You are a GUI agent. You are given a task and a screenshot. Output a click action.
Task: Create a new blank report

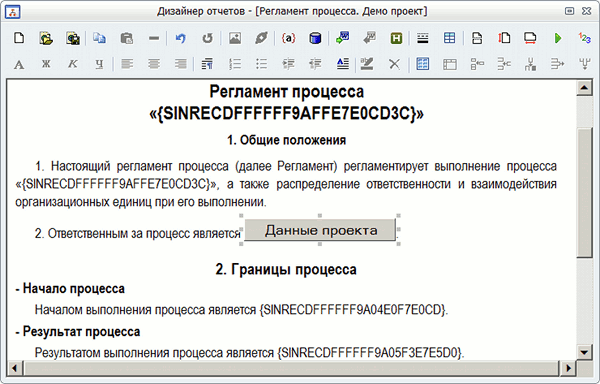[x=19, y=38]
